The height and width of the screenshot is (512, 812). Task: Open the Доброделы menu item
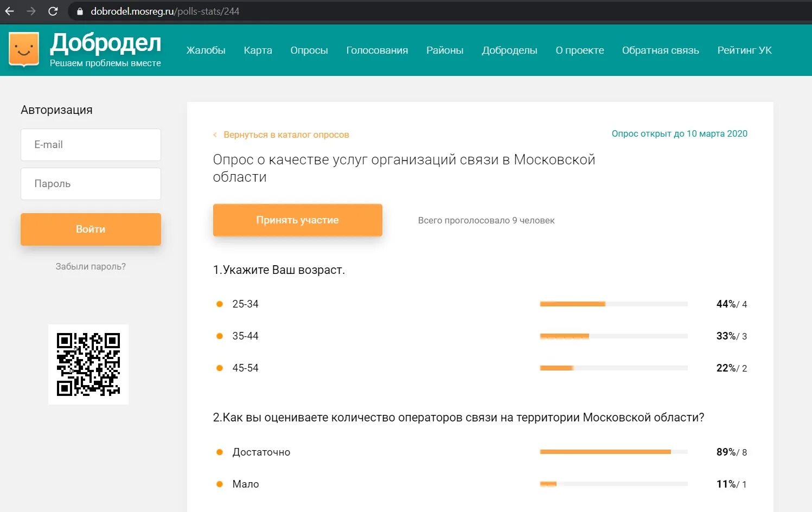[x=509, y=50]
